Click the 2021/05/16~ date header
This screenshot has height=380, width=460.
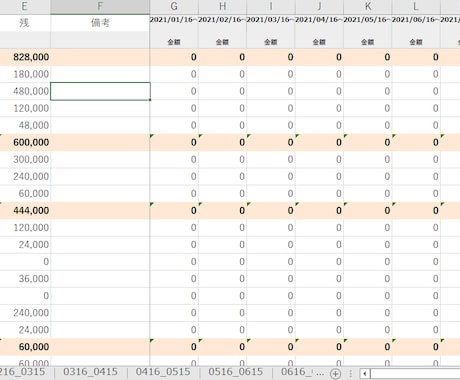point(368,20)
